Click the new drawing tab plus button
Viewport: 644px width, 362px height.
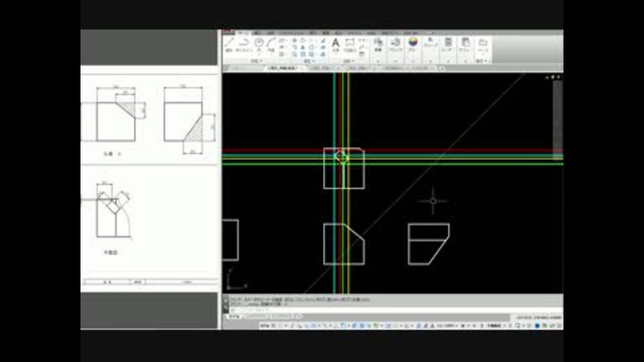pyautogui.click(x=442, y=68)
